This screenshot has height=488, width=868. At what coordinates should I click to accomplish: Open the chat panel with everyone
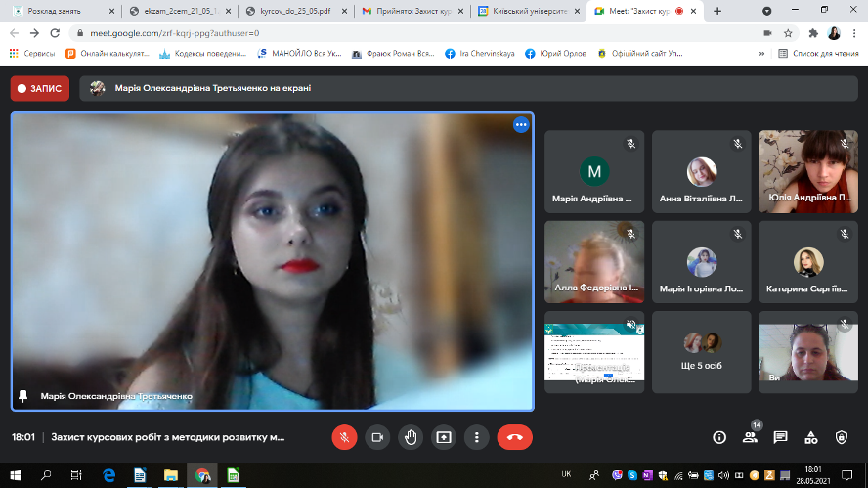coord(780,437)
